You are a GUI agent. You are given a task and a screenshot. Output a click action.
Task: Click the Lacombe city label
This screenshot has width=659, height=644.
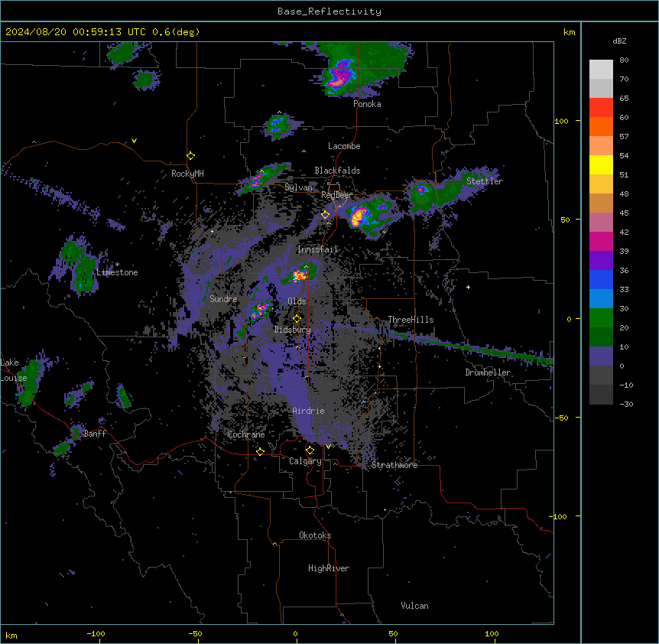tap(344, 146)
